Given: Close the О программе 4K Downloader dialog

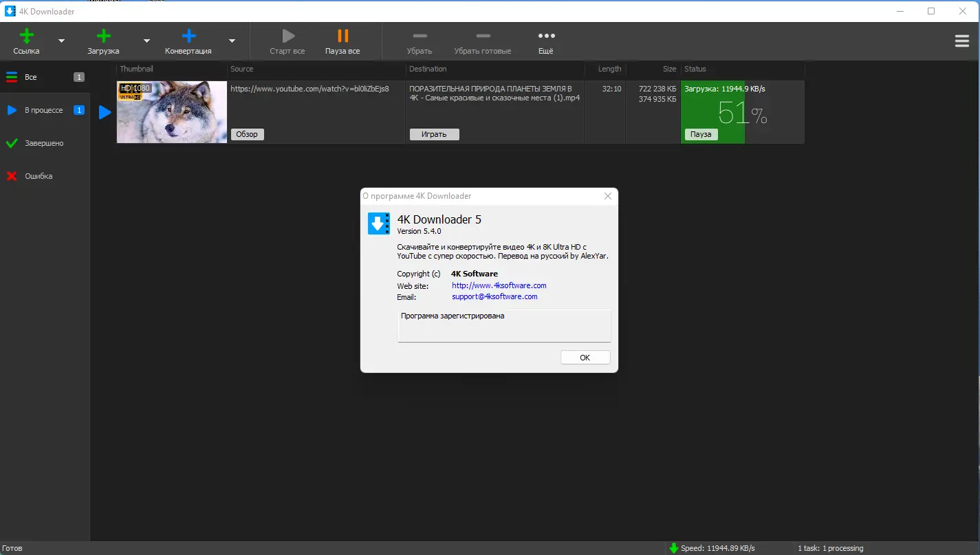Looking at the screenshot, I should (x=608, y=196).
